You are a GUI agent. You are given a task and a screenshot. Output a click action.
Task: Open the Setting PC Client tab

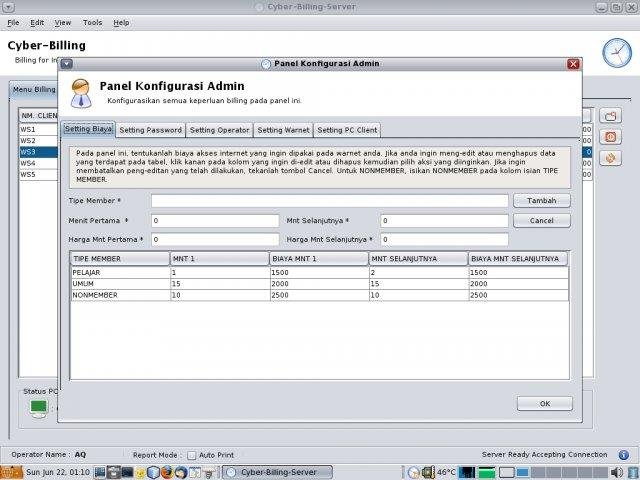pos(347,130)
